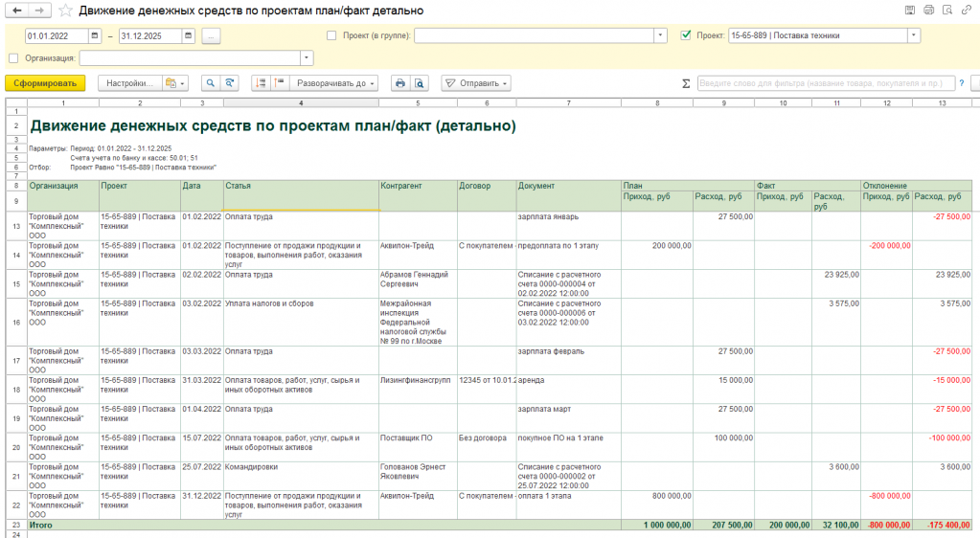This screenshot has height=538, width=980.
Task: Expand the "Организация" field dropdown arrow
Action: 307,58
